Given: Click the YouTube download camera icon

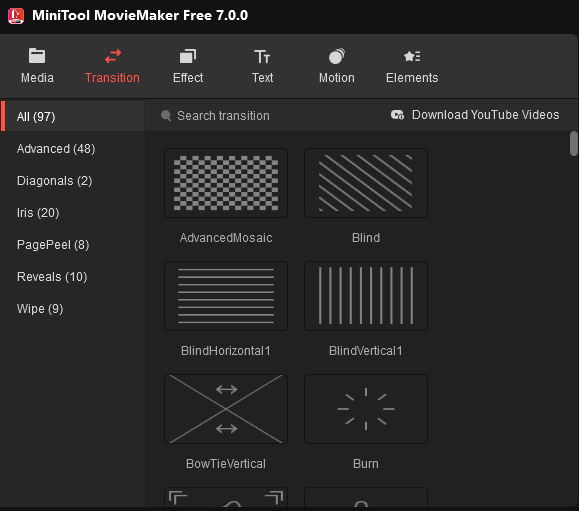Looking at the screenshot, I should pos(397,115).
